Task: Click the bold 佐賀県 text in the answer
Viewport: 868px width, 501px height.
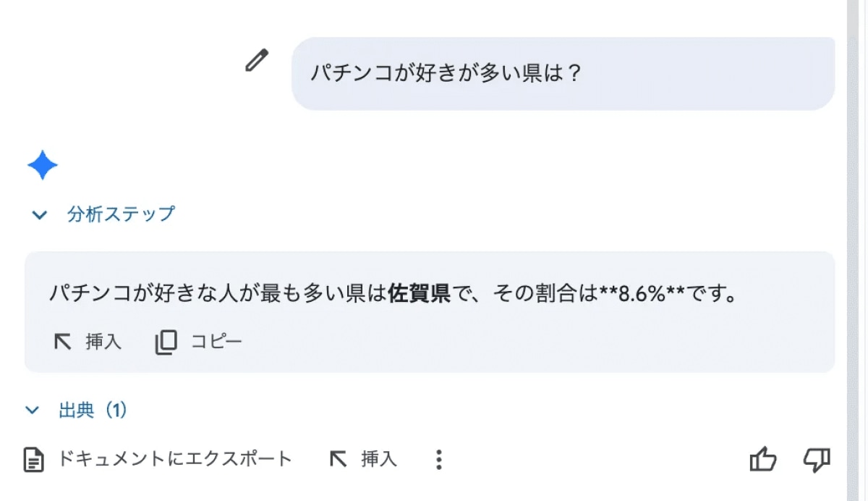Action: click(x=419, y=295)
